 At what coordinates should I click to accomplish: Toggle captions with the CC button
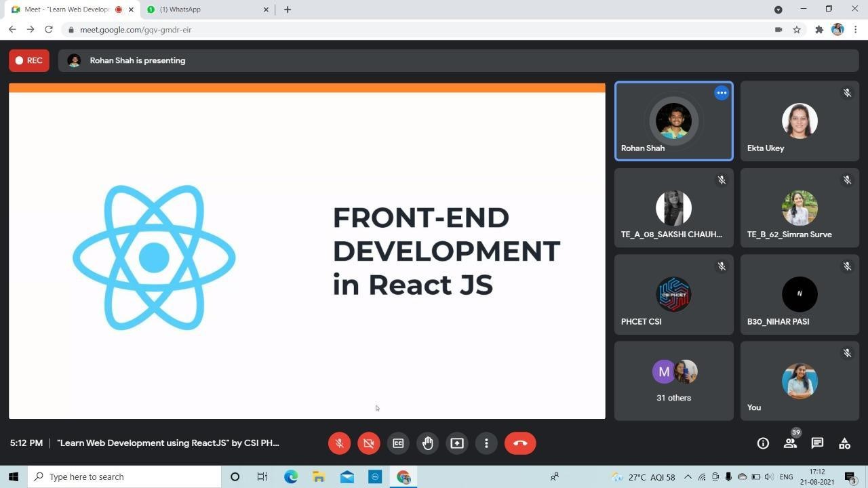coord(398,443)
